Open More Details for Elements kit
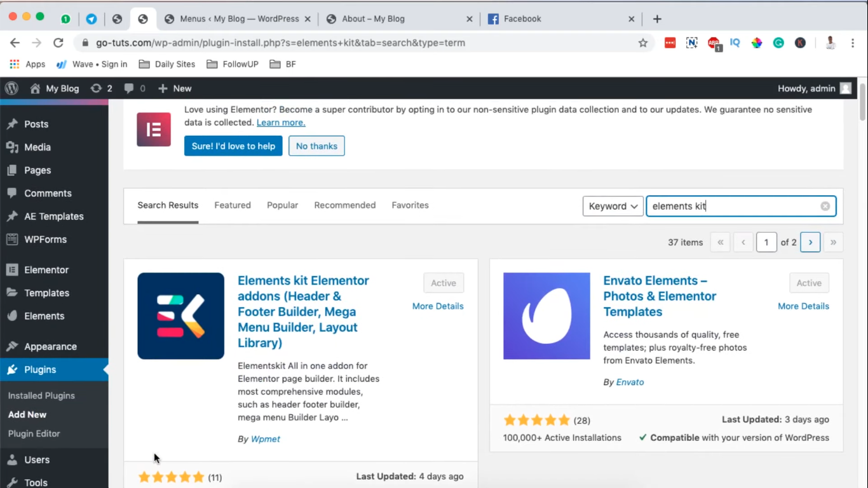868x488 pixels. point(438,306)
